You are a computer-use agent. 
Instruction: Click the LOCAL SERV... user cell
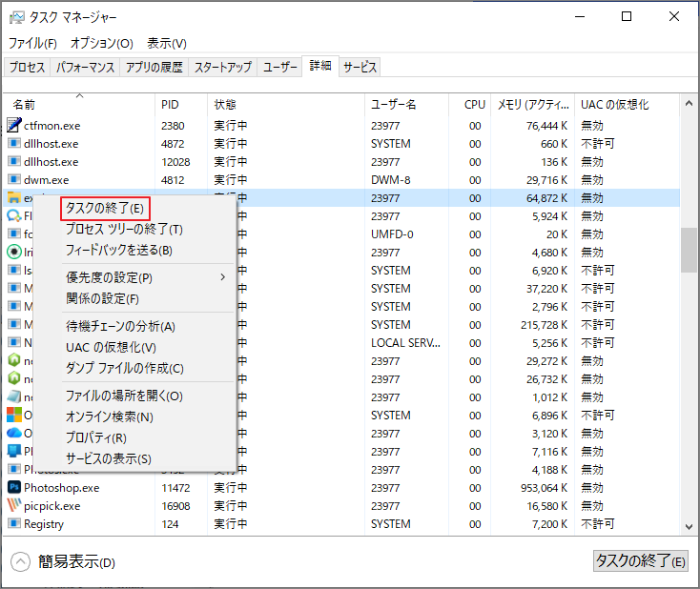pyautogui.click(x=405, y=343)
